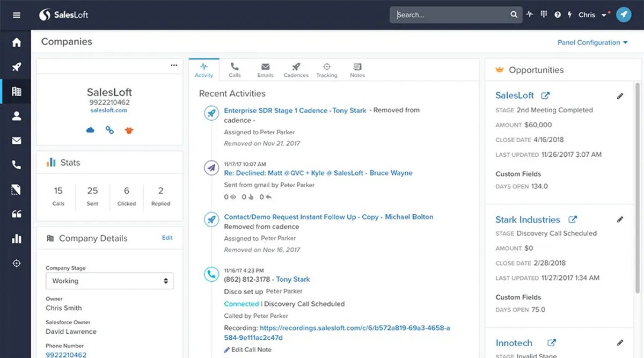Click the phone number 9922210462 link in details

pyautogui.click(x=66, y=355)
